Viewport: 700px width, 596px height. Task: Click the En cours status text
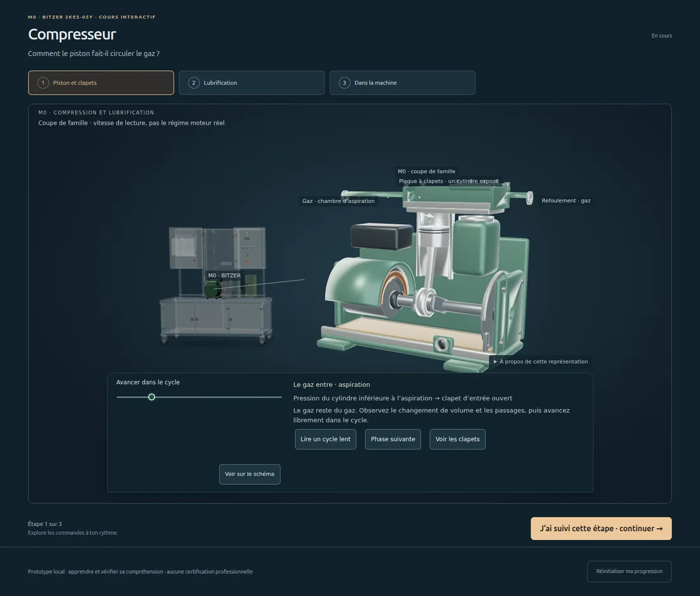[662, 36]
